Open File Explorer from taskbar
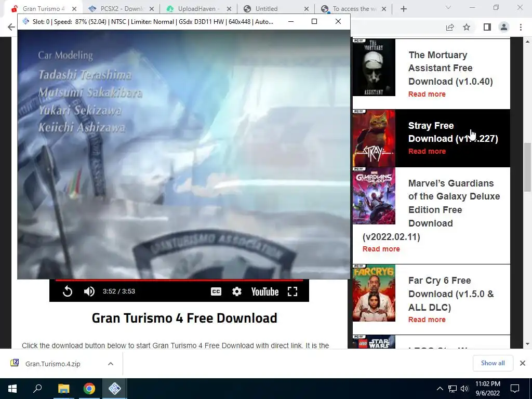 [x=63, y=389]
